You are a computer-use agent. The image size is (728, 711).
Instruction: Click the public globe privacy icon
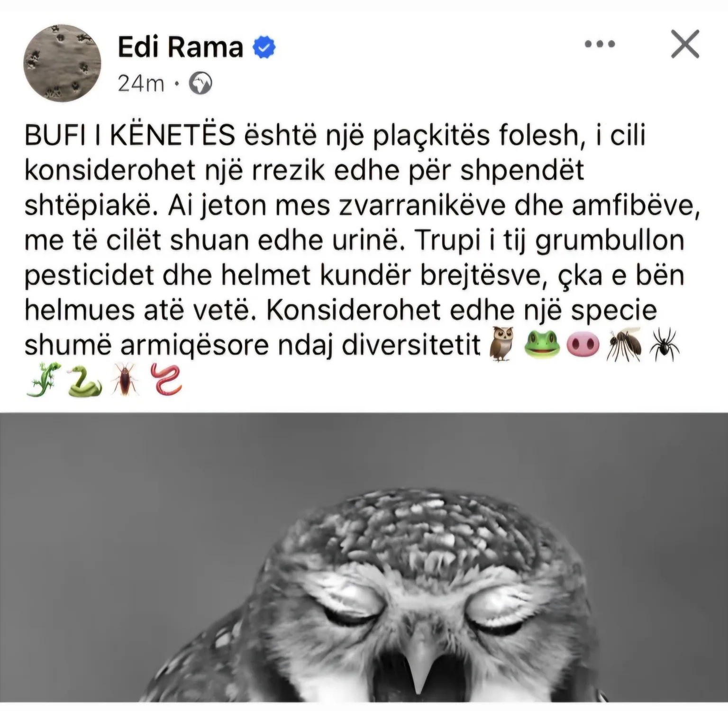(200, 84)
